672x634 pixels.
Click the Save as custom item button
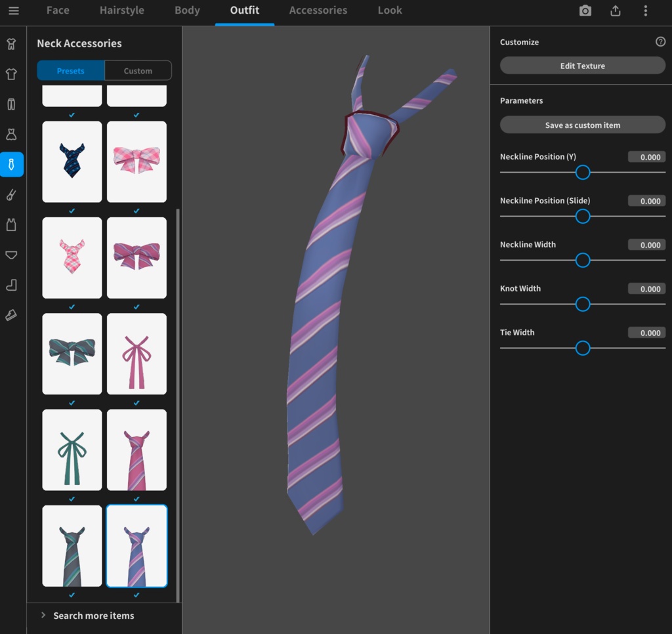pyautogui.click(x=582, y=125)
